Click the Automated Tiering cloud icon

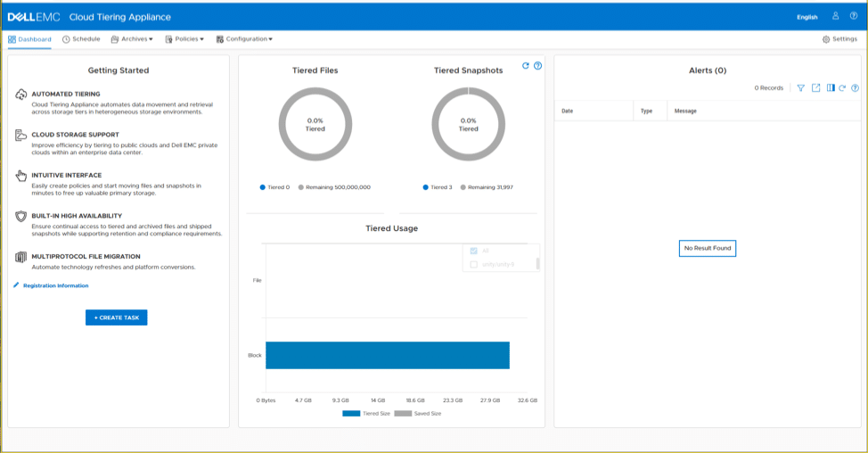[20, 95]
